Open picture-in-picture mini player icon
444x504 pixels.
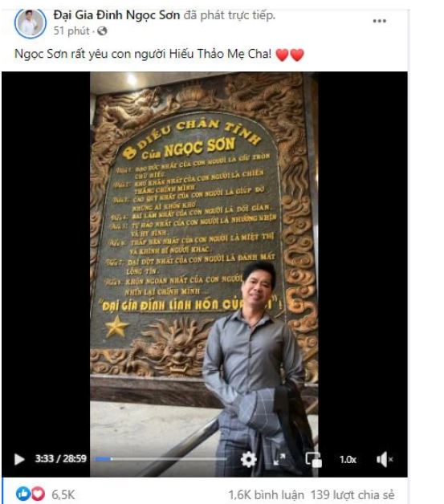(313, 459)
